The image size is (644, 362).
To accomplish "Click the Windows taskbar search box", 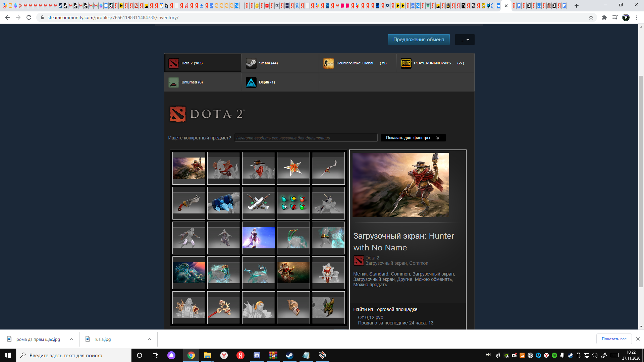I will (74, 355).
